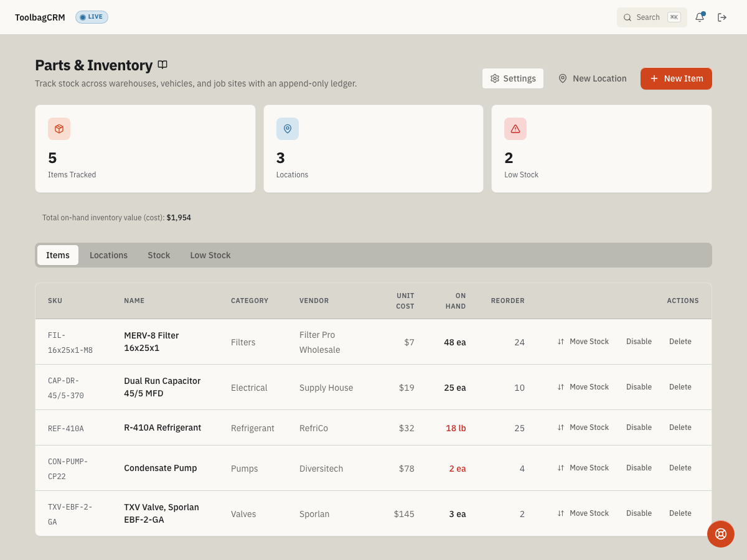Click the Filter Pro Wholesale vendor cell
The width and height of the screenshot is (747, 560).
click(320, 342)
